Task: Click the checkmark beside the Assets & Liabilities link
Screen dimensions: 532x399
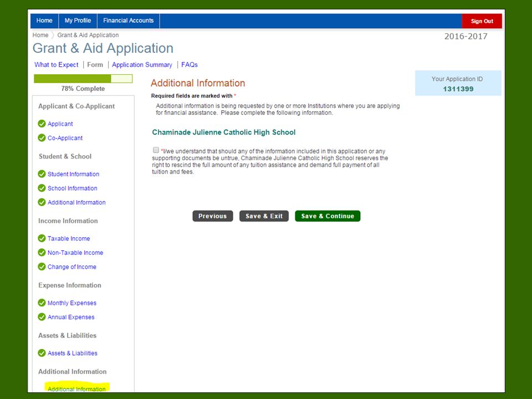Action: [x=42, y=353]
